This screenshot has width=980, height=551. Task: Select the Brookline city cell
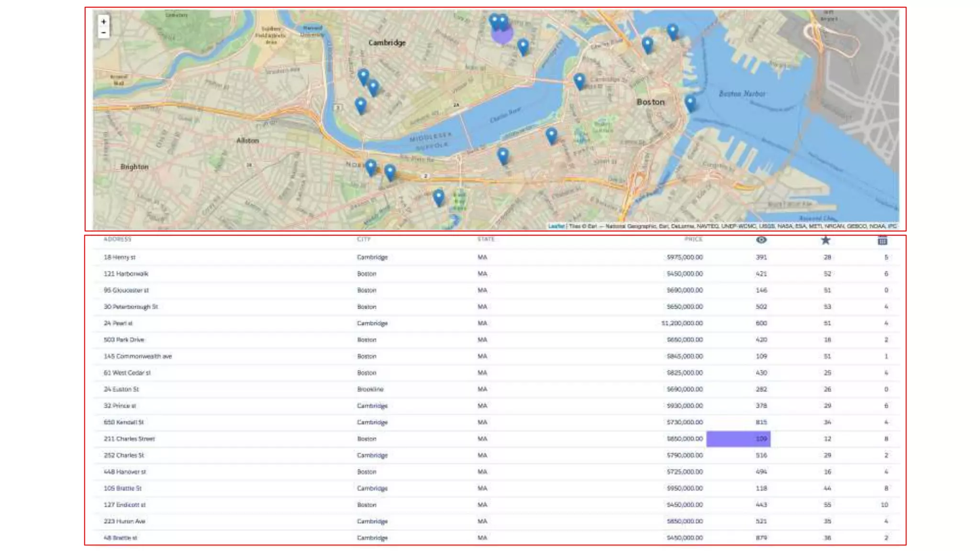coord(370,389)
